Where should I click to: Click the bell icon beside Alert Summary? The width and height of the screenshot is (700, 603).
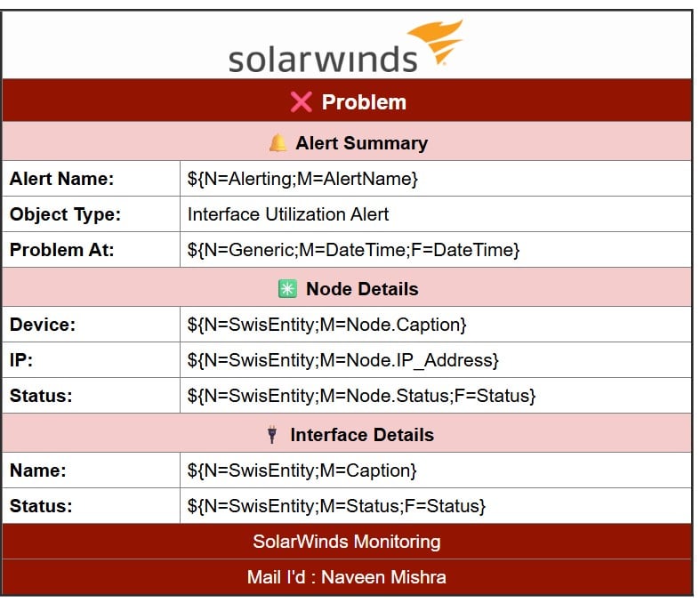278,143
